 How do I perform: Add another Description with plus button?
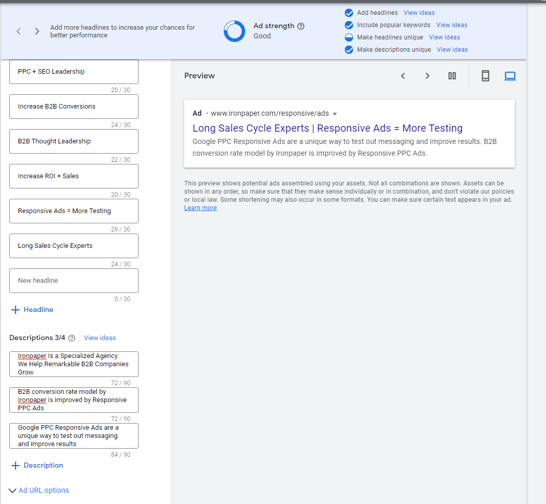37,465
